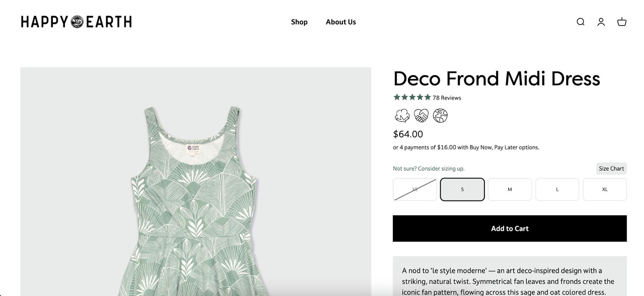Open the shopping cart basket icon

coord(622,22)
